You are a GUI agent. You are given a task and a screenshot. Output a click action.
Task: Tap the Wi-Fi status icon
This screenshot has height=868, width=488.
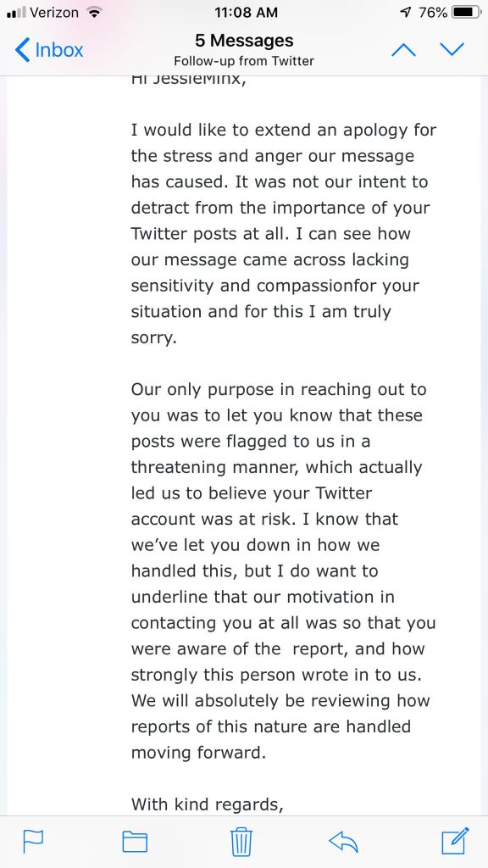95,12
